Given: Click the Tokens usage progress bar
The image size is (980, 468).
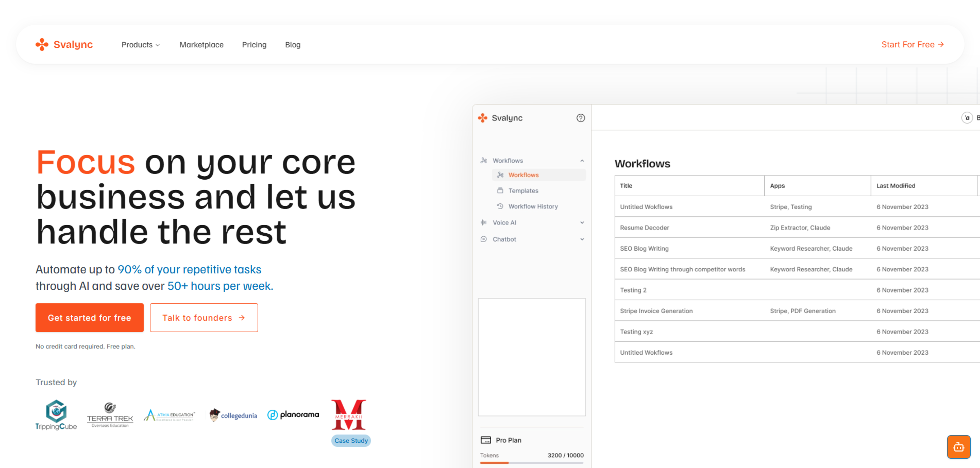Looking at the screenshot, I should click(531, 463).
